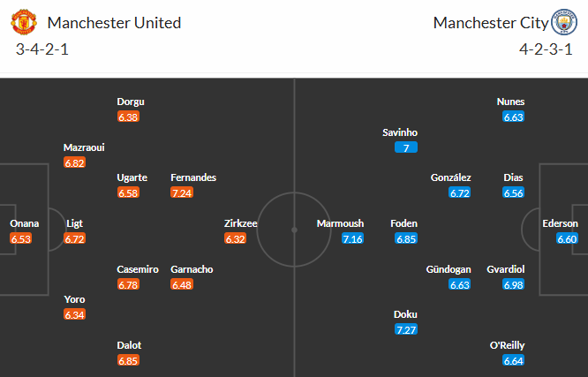Click the Manchester City club crest

(562, 23)
